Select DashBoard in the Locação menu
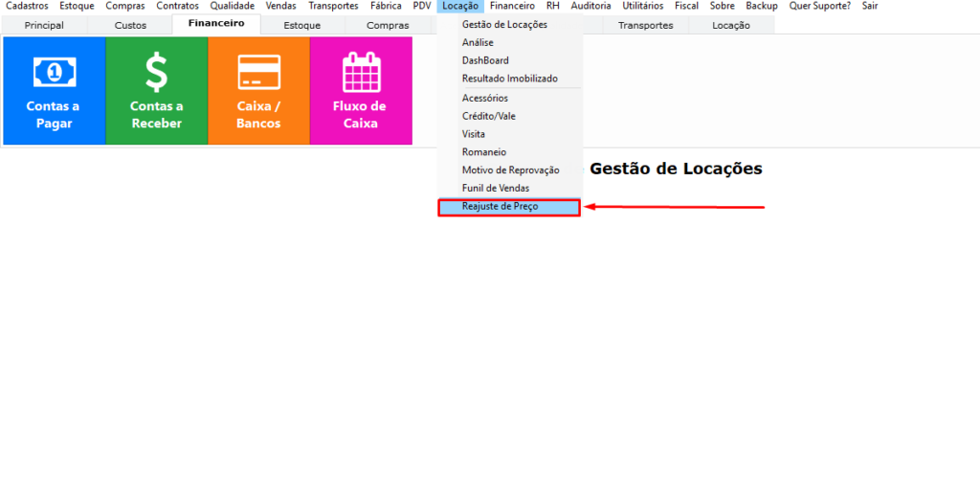The image size is (980, 499). tap(485, 60)
